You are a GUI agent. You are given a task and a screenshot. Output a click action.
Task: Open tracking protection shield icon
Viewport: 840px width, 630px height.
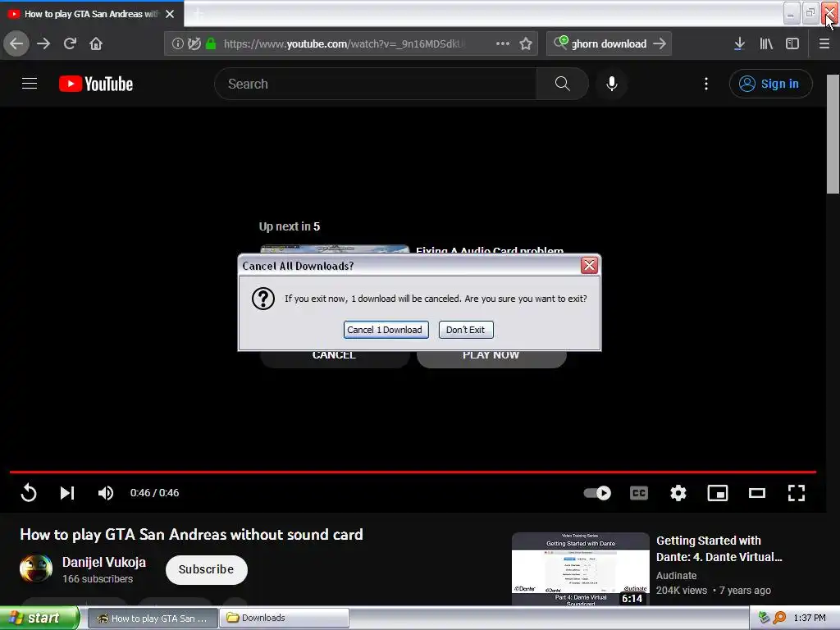[194, 43]
